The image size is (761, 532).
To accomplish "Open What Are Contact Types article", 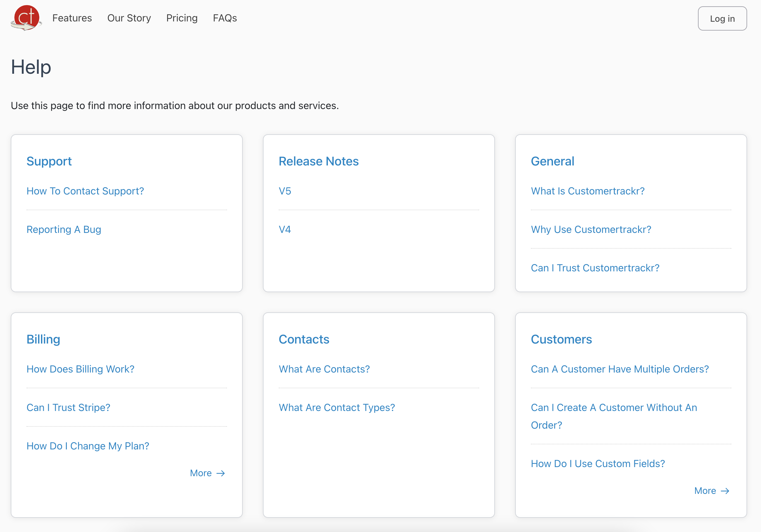I will point(337,408).
